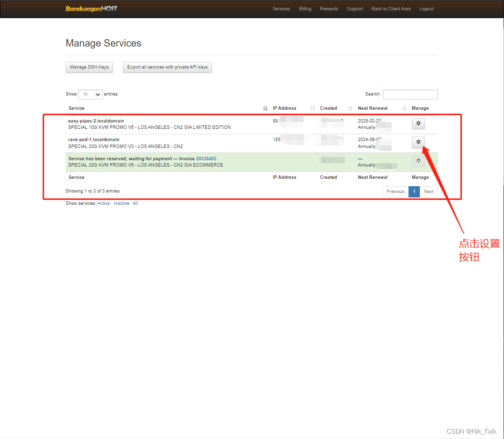Open invoice 20338485 link
The width and height of the screenshot is (504, 439).
pos(206,159)
